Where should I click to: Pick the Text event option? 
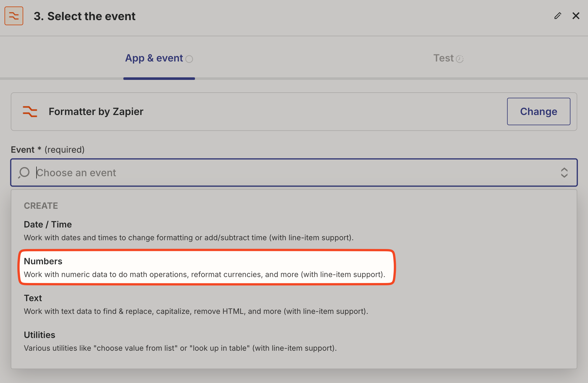click(33, 298)
